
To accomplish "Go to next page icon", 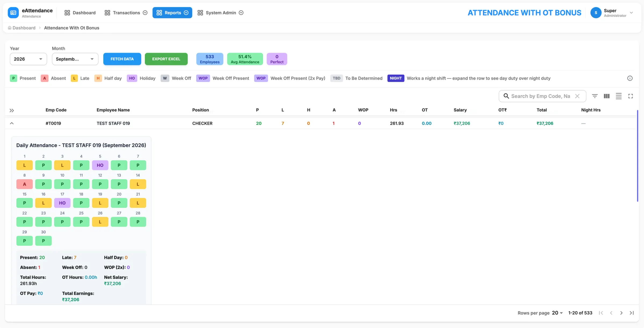I will pyautogui.click(x=621, y=313).
